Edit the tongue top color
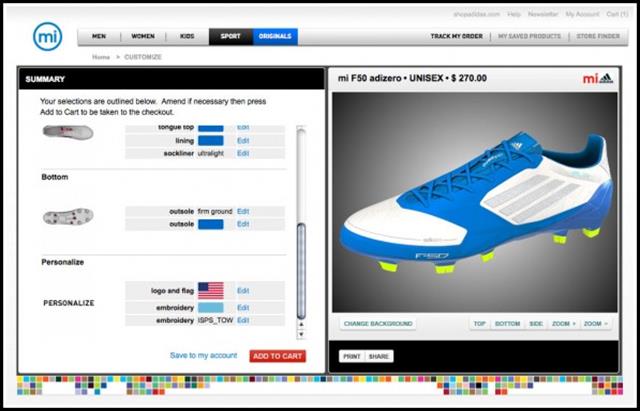Image resolution: width=640 pixels, height=411 pixels. tap(243, 128)
